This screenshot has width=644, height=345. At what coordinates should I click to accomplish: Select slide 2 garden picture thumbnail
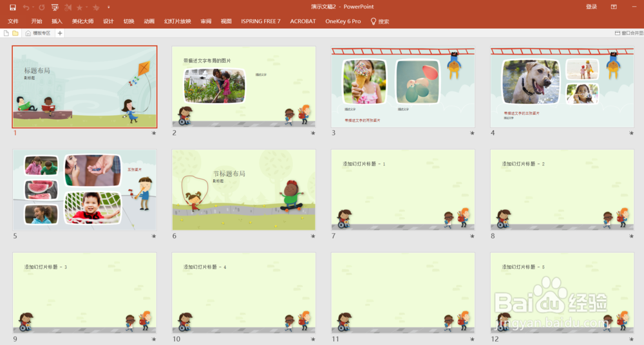pos(243,87)
